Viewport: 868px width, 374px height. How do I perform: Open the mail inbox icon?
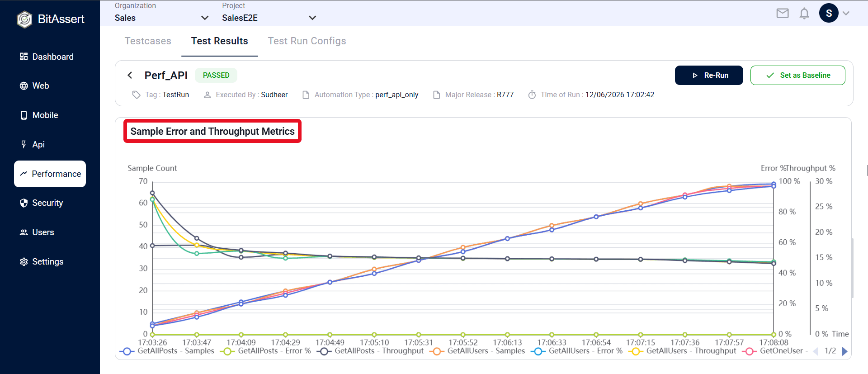[783, 13]
